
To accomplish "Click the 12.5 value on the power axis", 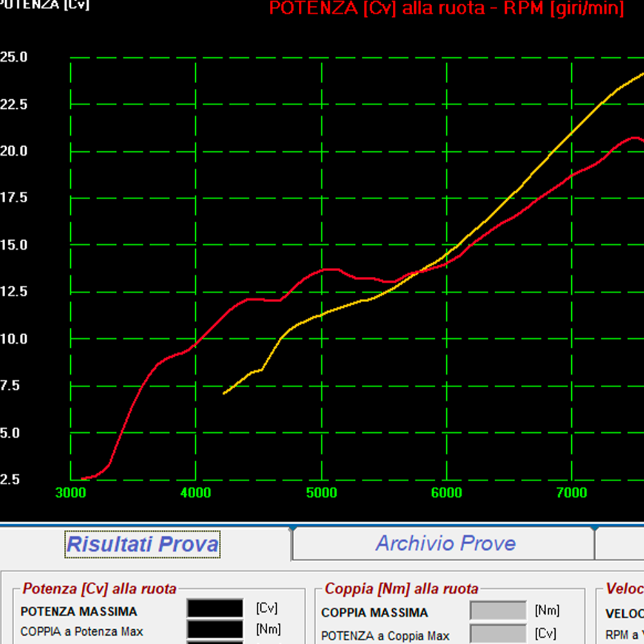I will (14, 292).
